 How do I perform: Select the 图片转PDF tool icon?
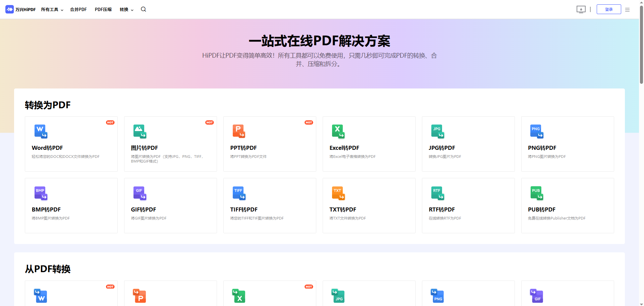click(140, 131)
